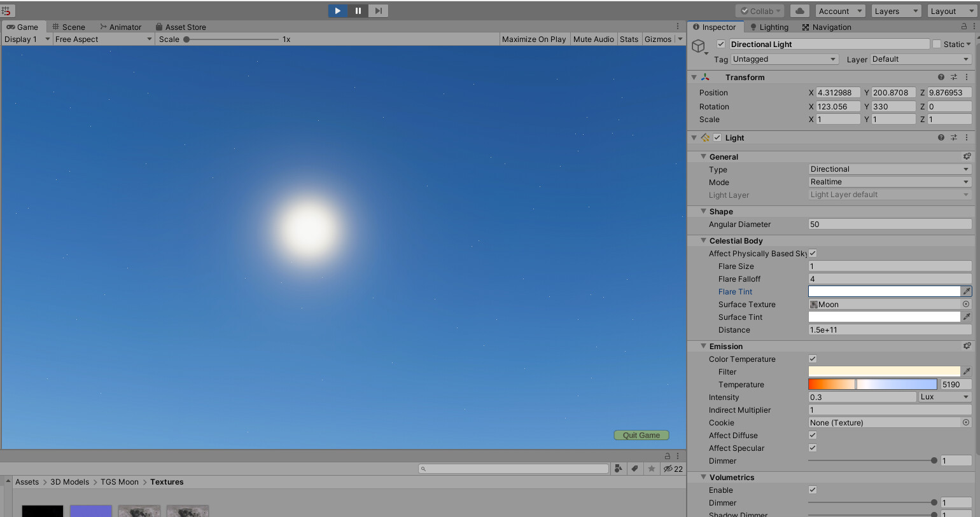Click the Quit Game button
Image resolution: width=980 pixels, height=517 pixels.
coord(641,435)
